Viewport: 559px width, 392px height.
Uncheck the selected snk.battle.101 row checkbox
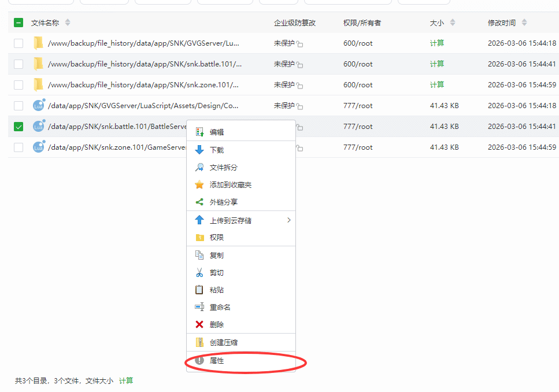coord(18,126)
